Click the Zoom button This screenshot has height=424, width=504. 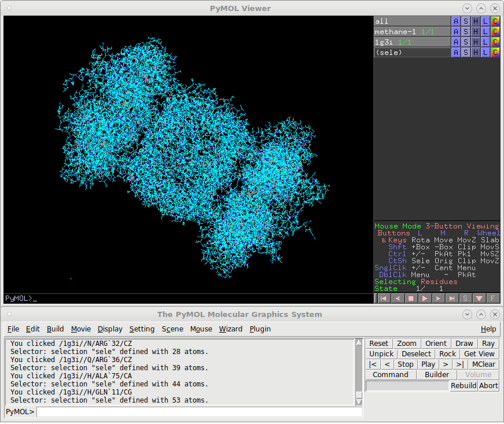[x=406, y=343]
